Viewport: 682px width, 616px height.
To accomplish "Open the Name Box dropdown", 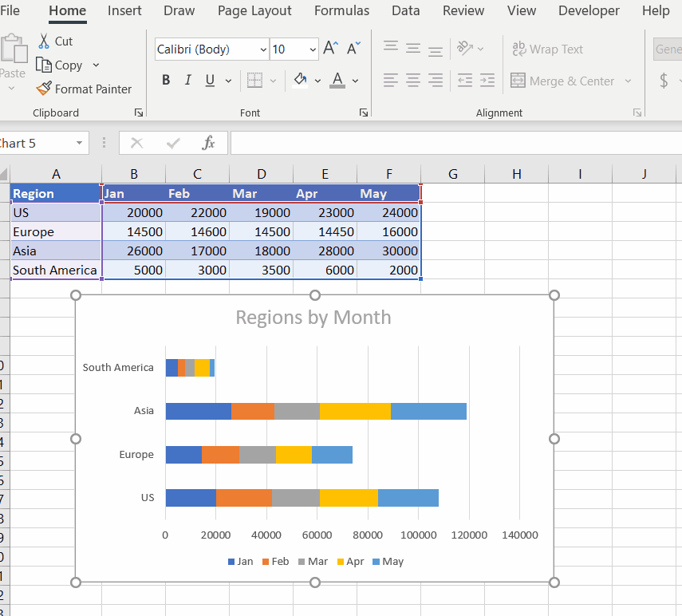I will coord(79,143).
